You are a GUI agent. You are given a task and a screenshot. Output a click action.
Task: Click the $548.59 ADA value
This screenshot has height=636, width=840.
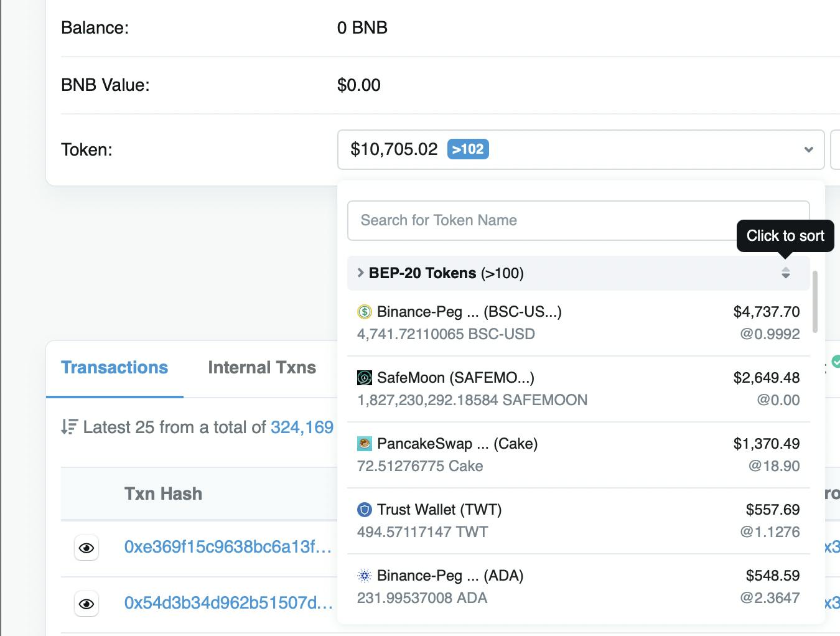[773, 576]
